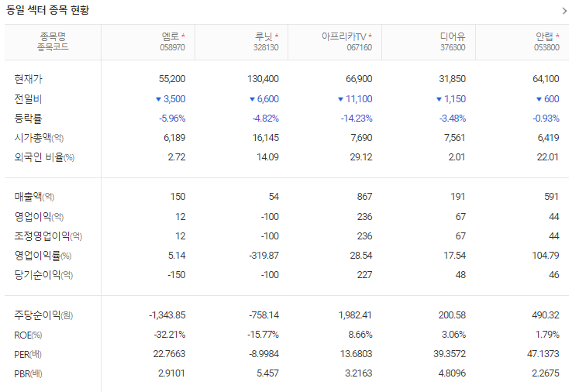Click the 영업이익률(%) row label

point(43,256)
